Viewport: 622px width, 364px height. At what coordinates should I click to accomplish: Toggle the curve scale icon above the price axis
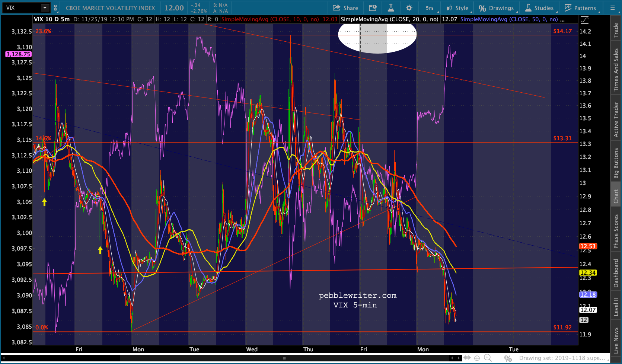[584, 20]
